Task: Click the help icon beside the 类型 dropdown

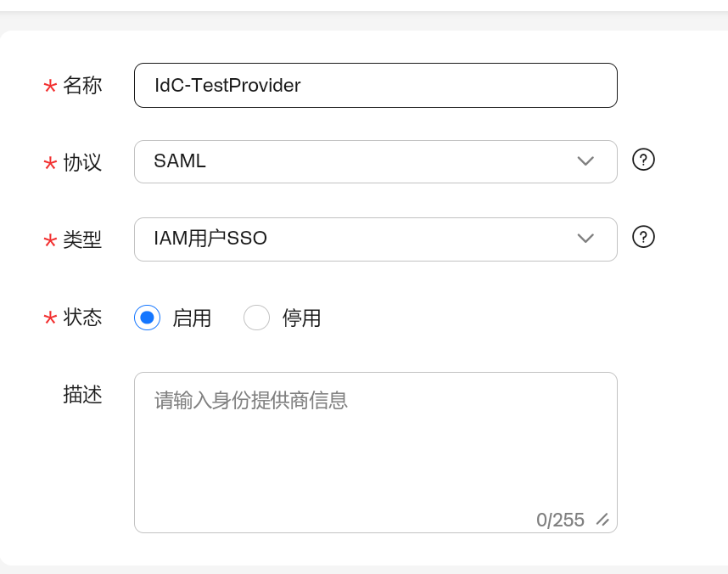Action: point(644,237)
